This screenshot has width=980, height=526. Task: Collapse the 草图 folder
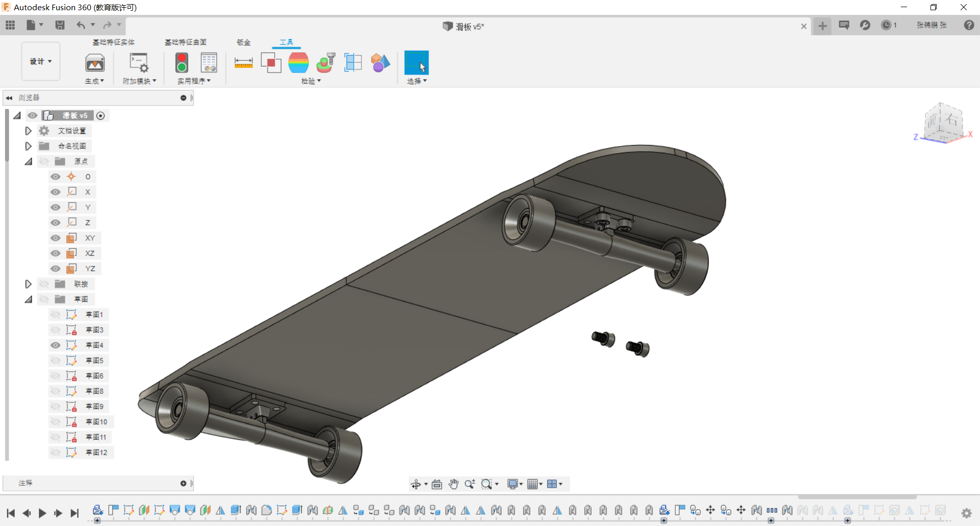[x=29, y=299]
